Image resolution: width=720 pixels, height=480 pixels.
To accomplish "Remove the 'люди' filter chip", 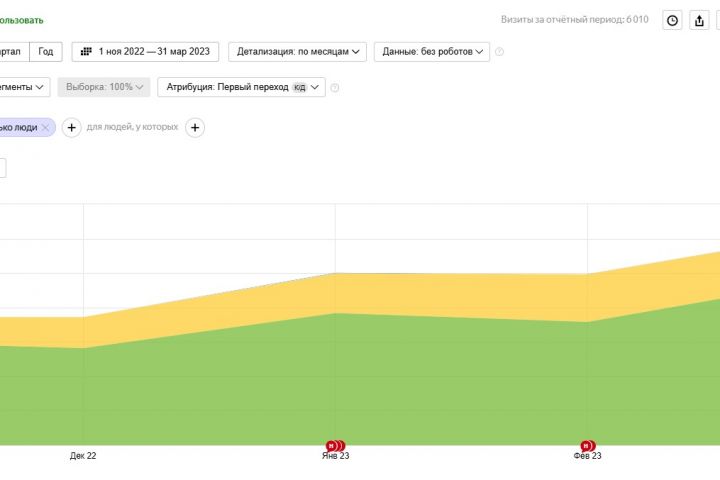I will click(x=45, y=128).
